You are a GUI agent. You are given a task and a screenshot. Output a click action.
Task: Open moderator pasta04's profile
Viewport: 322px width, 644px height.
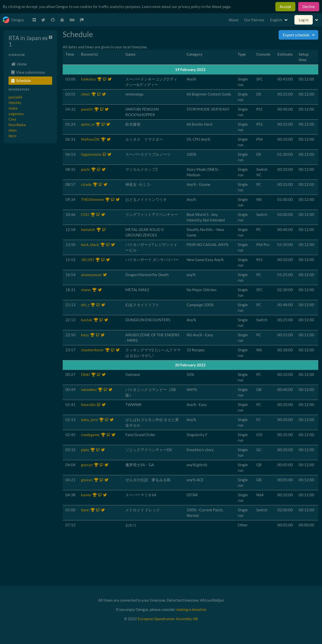(x=15, y=97)
